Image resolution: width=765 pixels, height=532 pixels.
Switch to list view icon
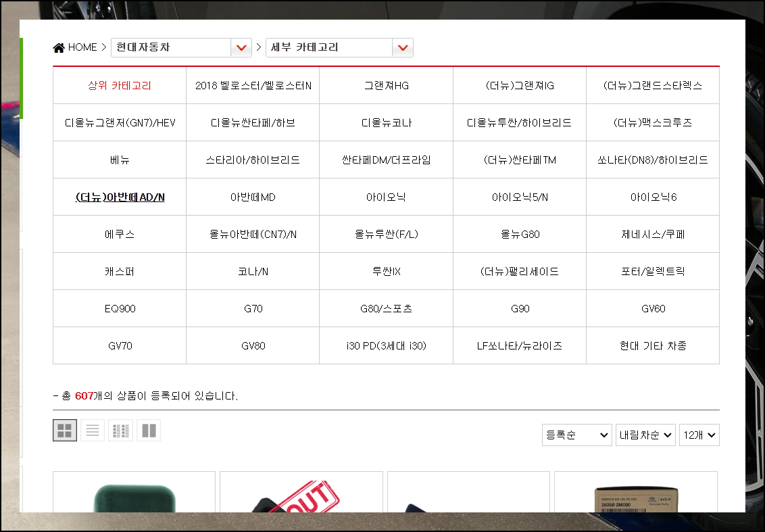click(93, 431)
